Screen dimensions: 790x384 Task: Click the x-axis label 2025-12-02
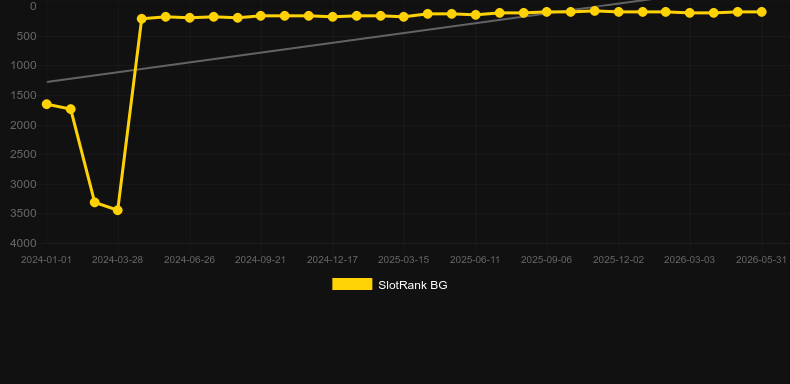coord(618,260)
